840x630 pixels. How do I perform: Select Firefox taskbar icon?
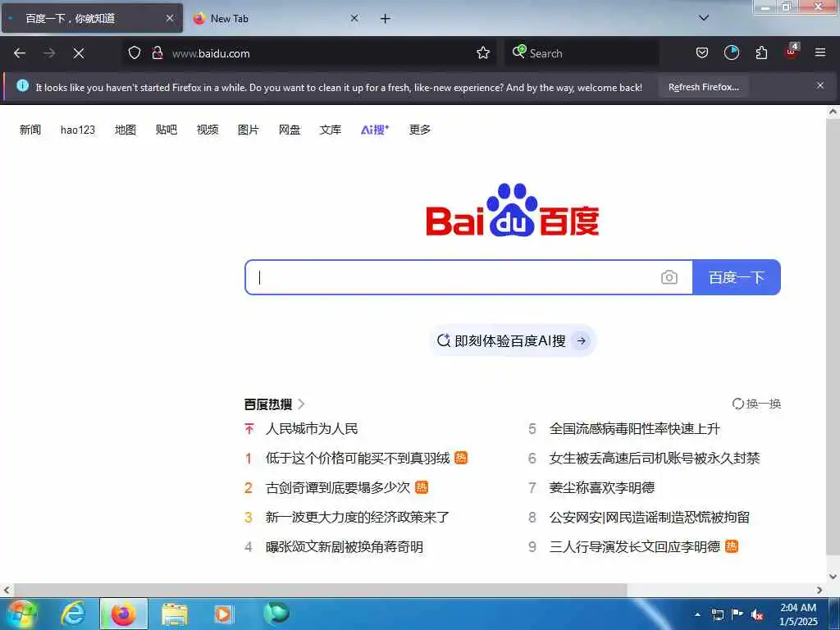click(x=123, y=614)
